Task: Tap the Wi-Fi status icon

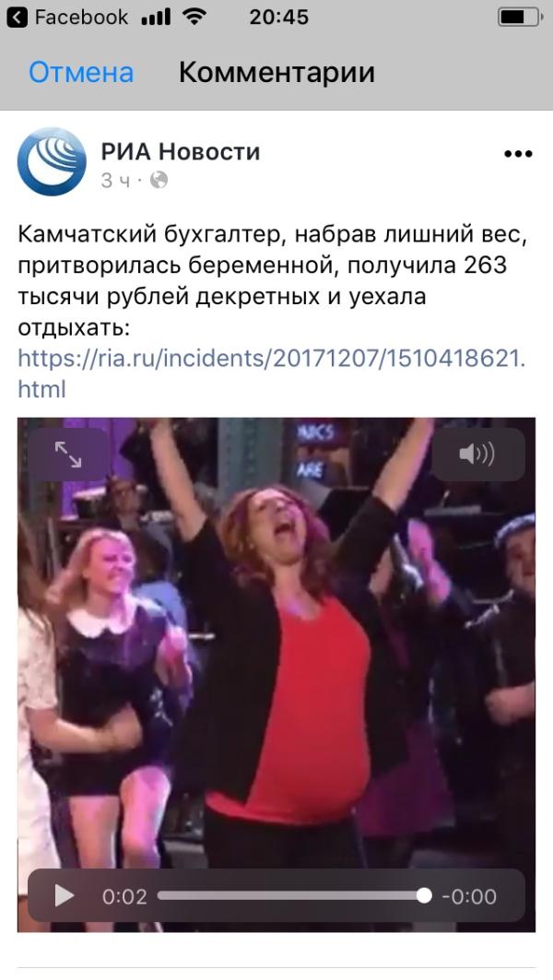Action: pos(195,17)
